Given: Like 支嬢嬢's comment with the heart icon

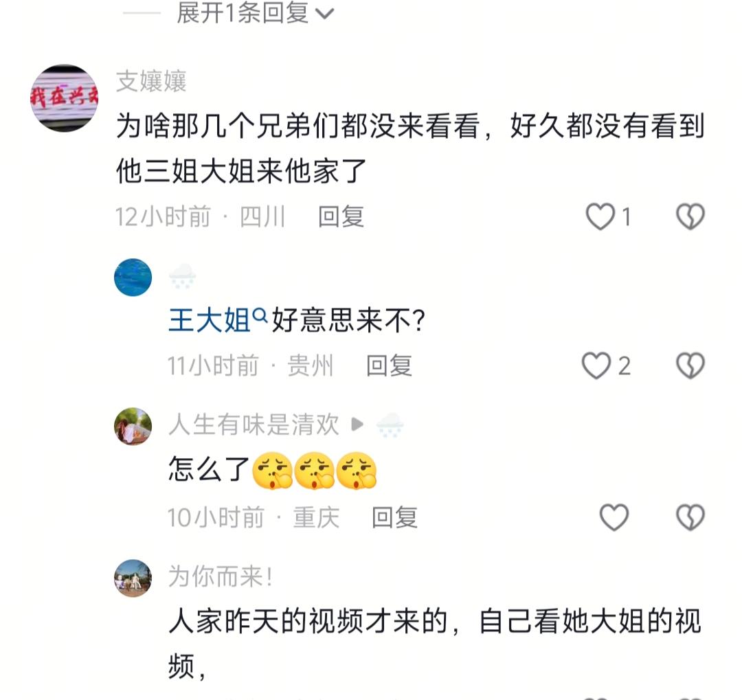Looking at the screenshot, I should pyautogui.click(x=600, y=217).
